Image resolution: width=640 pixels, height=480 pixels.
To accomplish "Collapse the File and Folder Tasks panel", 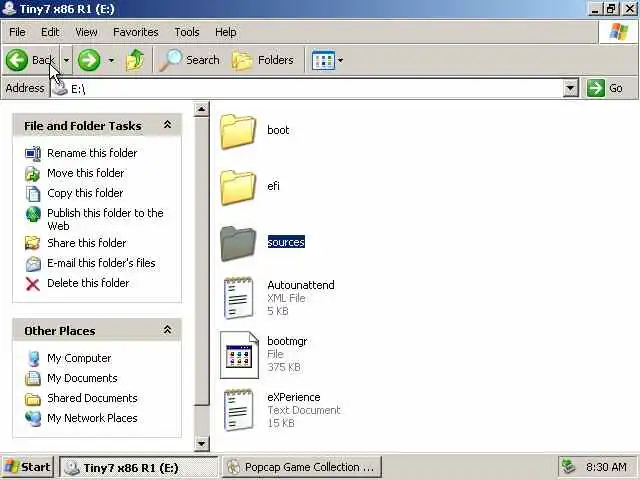I will (x=167, y=125).
